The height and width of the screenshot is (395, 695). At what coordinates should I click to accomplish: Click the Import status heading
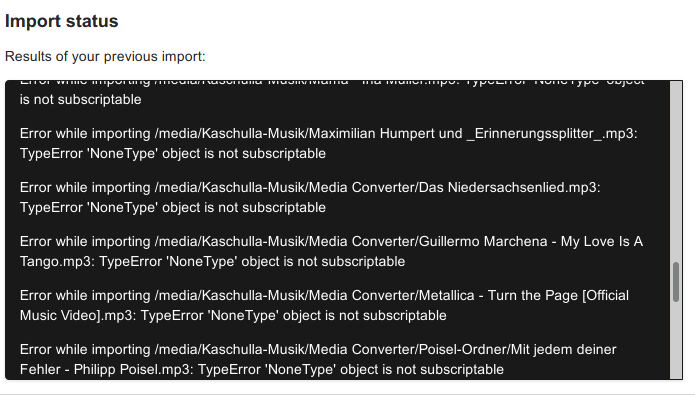62,21
